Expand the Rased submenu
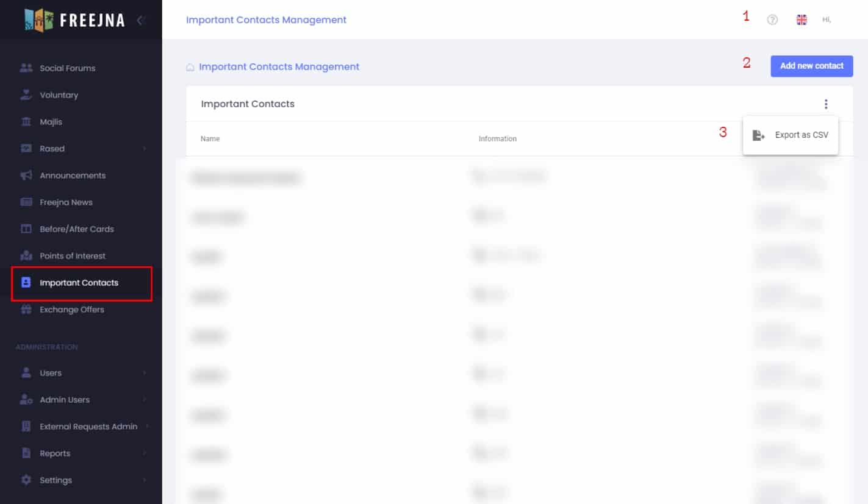868x504 pixels. 145,149
